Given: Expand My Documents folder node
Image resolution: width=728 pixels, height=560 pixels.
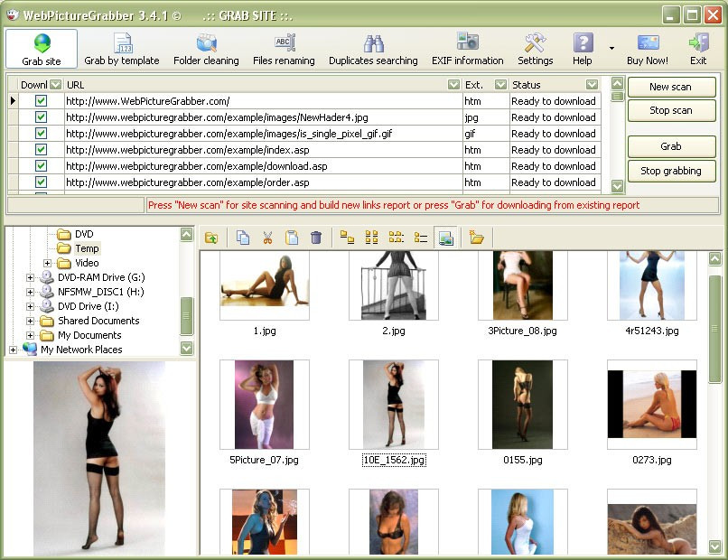Looking at the screenshot, I should point(30,335).
